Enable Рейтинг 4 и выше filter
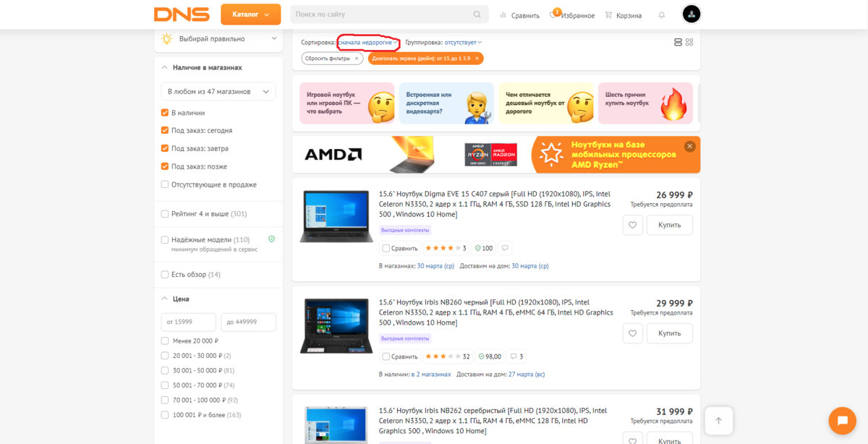868x444 pixels. pos(165,214)
